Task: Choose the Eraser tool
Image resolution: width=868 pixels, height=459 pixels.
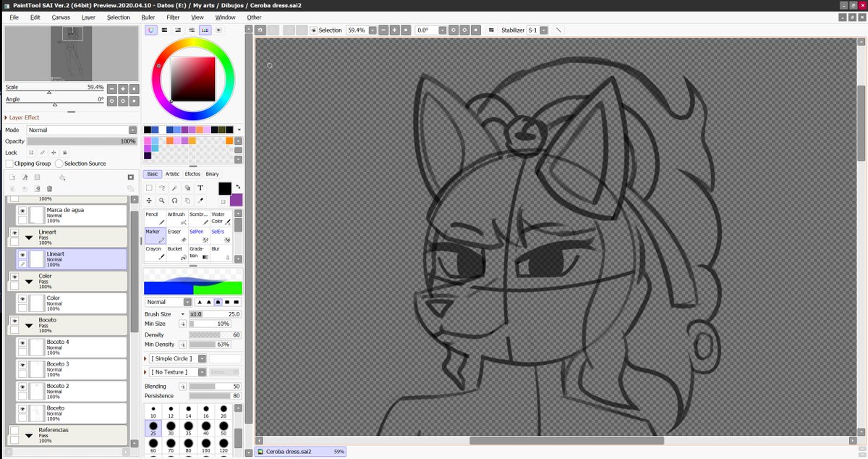Action: point(176,235)
